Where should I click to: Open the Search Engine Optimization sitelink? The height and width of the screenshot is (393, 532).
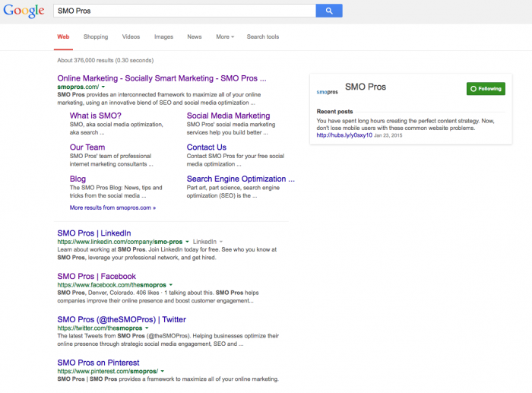pos(240,179)
